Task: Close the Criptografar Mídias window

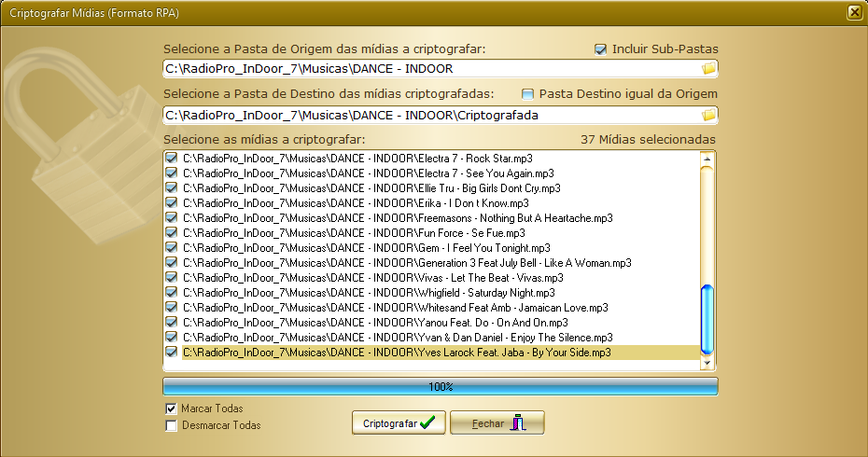Action: (x=855, y=12)
